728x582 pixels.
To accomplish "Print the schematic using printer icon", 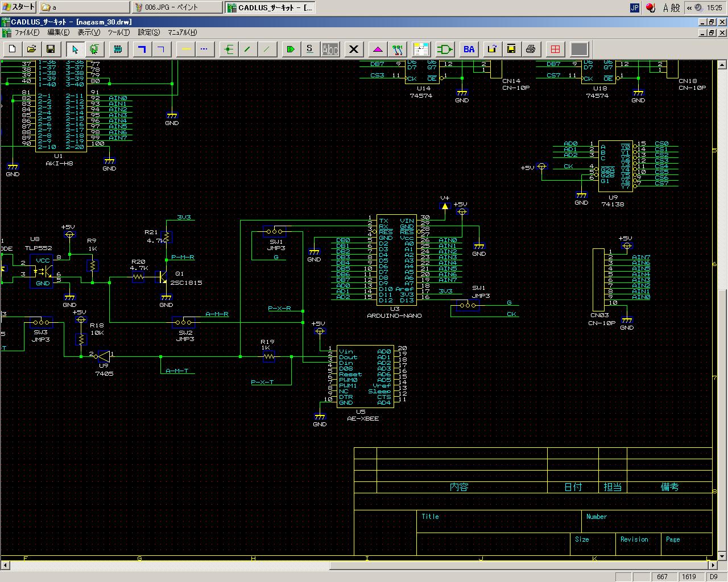I will (531, 49).
